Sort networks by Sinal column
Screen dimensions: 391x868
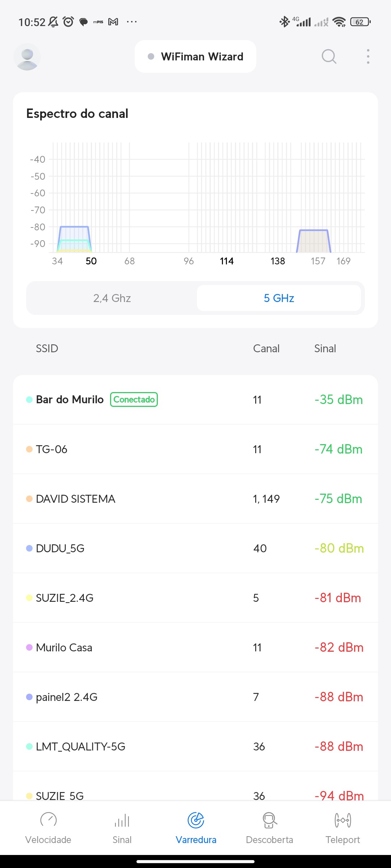(x=325, y=349)
